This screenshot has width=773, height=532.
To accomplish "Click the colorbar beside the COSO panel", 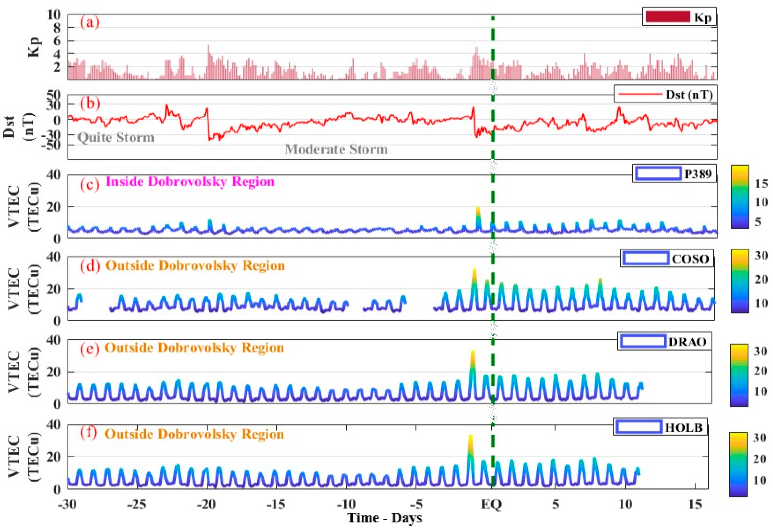I will pos(739,281).
